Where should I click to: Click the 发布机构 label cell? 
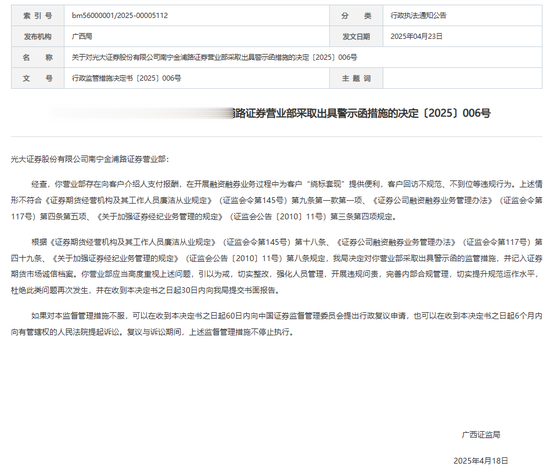38,36
